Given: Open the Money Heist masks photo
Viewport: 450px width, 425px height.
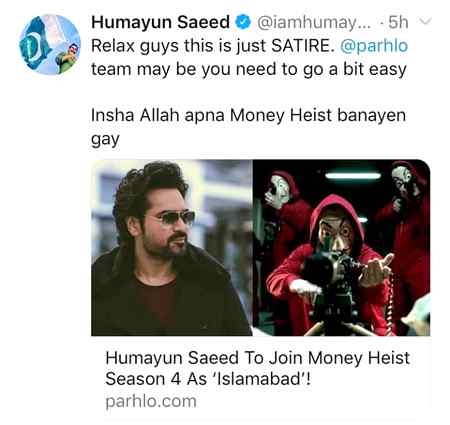Looking at the screenshot, I should pyautogui.click(x=341, y=248).
